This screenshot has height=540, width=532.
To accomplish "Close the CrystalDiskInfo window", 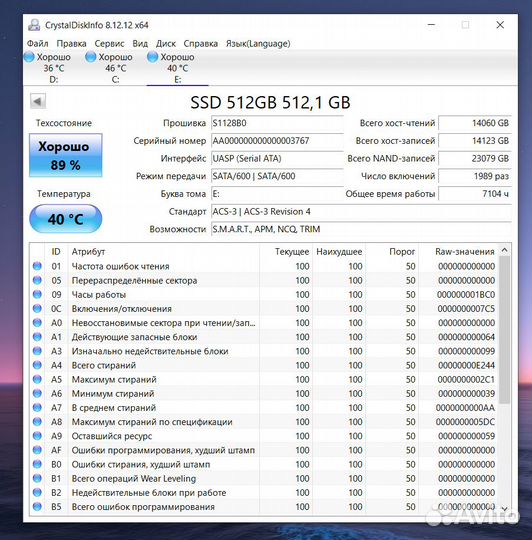I will click(x=500, y=25).
